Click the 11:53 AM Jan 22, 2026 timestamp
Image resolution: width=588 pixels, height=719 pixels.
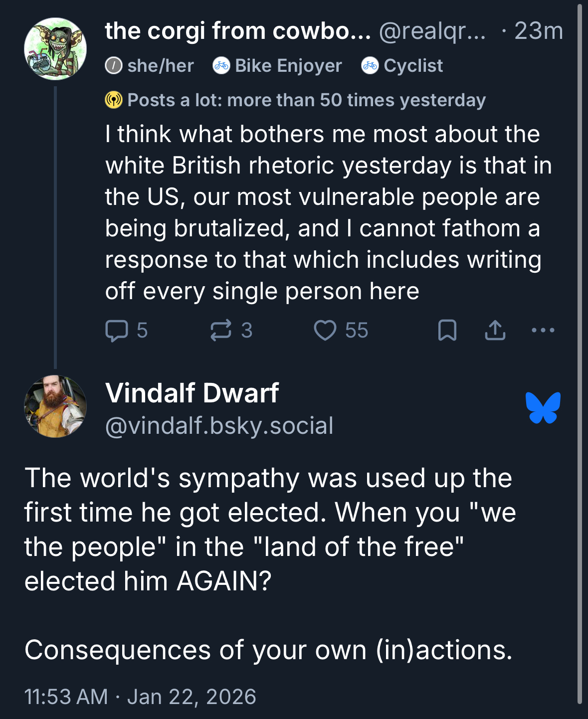(x=140, y=697)
